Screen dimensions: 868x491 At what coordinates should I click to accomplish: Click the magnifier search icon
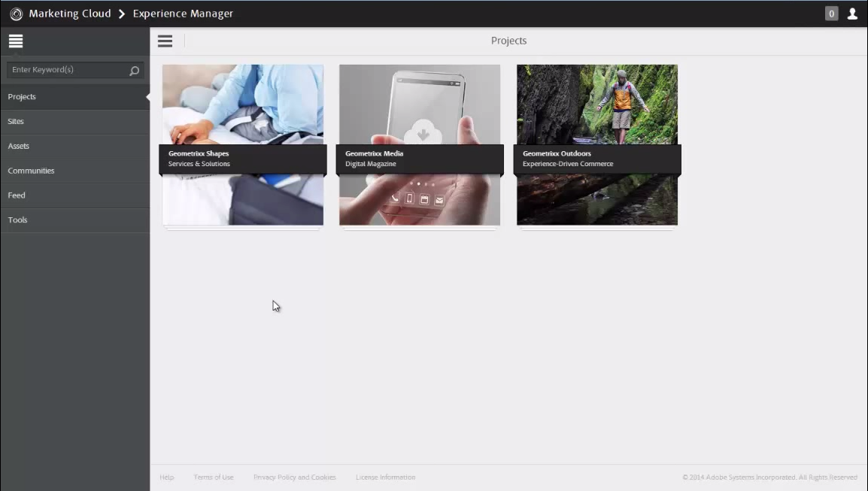pos(135,71)
